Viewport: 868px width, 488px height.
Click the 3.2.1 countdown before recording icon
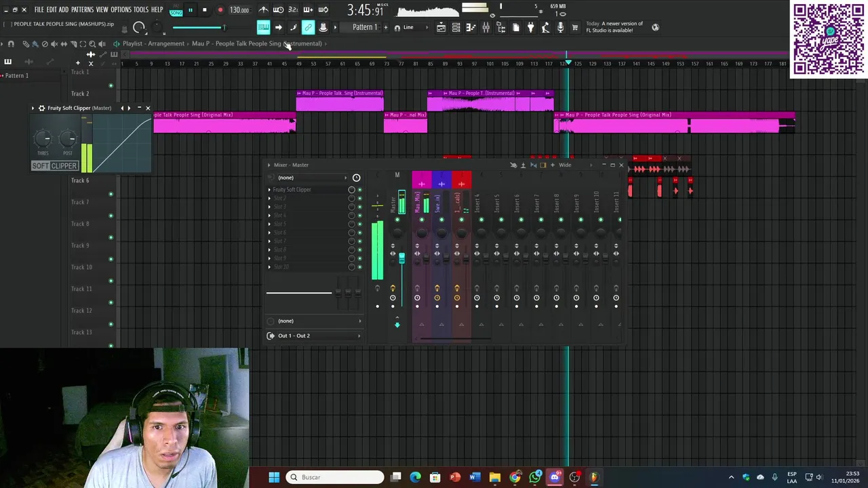tap(293, 10)
